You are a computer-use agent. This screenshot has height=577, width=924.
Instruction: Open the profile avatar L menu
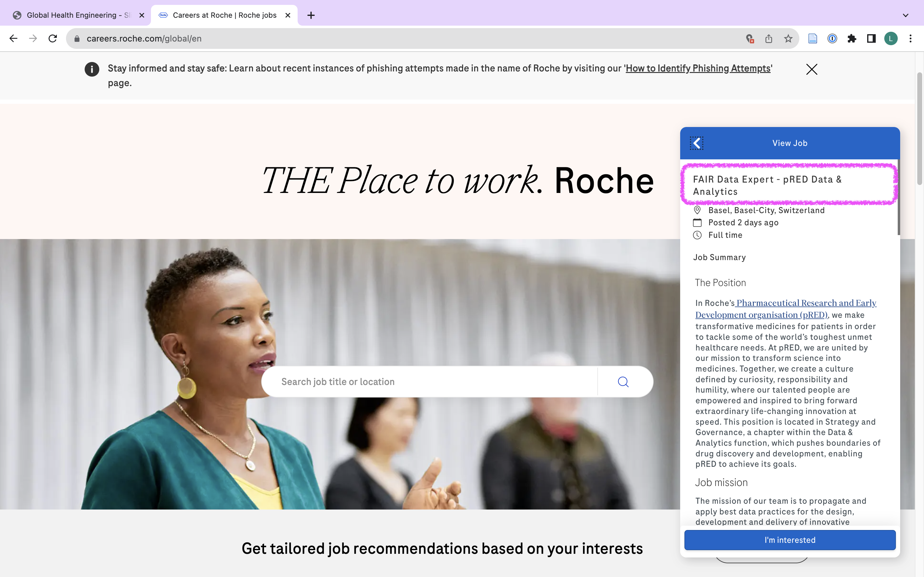(891, 38)
